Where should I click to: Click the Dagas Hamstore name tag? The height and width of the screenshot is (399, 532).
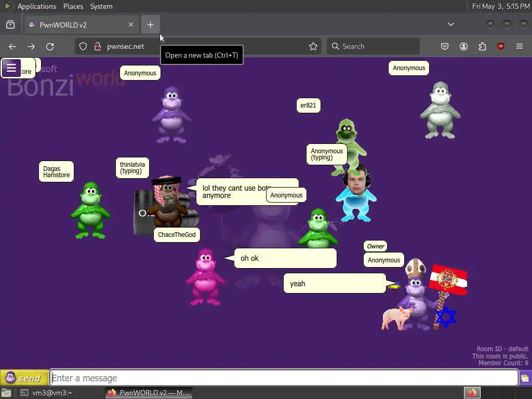pyautogui.click(x=56, y=171)
